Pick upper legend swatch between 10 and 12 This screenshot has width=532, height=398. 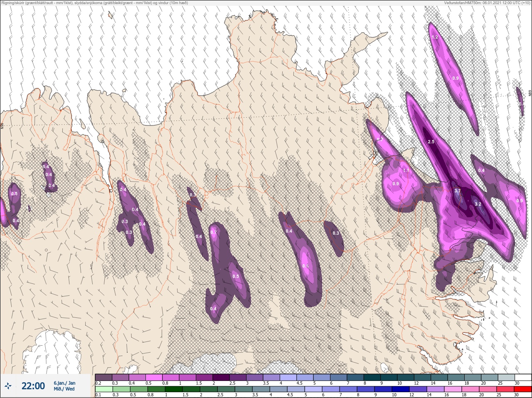(406, 378)
